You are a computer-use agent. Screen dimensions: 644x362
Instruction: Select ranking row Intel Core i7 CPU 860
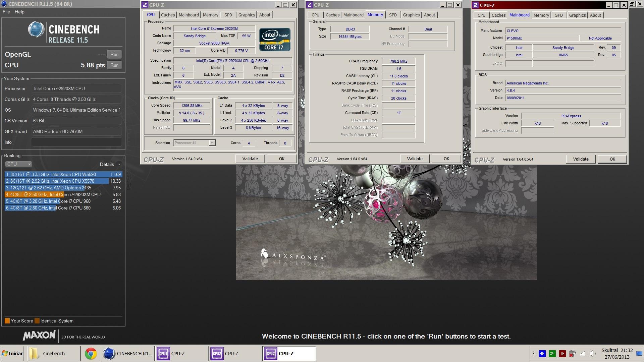(63, 208)
